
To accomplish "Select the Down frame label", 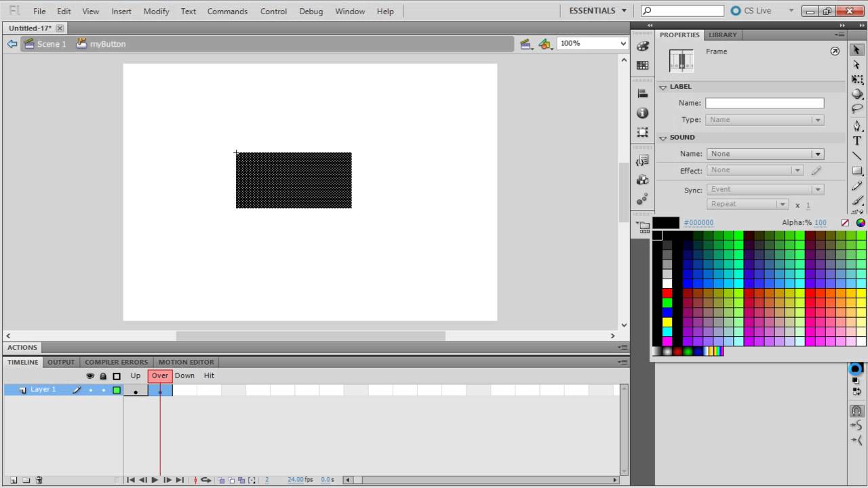I will pos(184,375).
